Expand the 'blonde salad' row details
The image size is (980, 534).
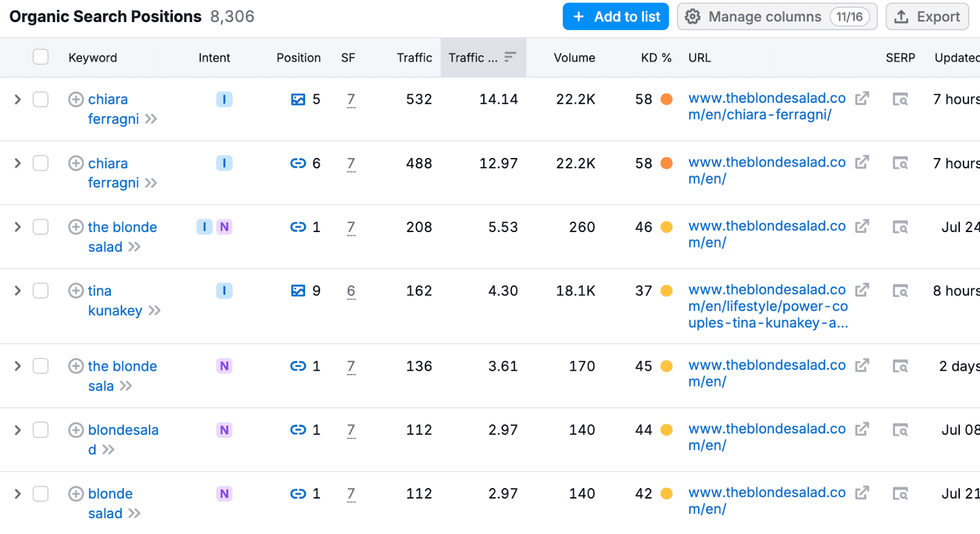coord(18,494)
